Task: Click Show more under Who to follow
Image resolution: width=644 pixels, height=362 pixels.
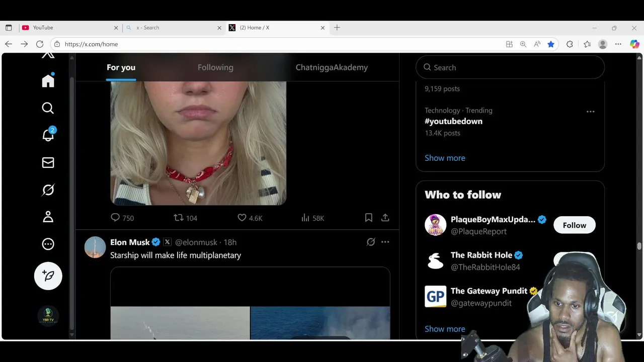Action: pyautogui.click(x=445, y=329)
